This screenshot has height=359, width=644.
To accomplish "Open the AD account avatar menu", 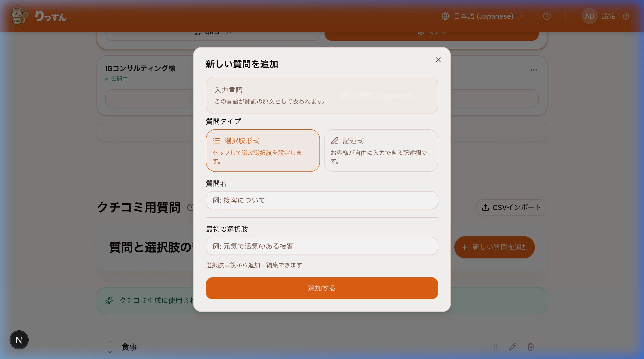I will click(x=590, y=16).
